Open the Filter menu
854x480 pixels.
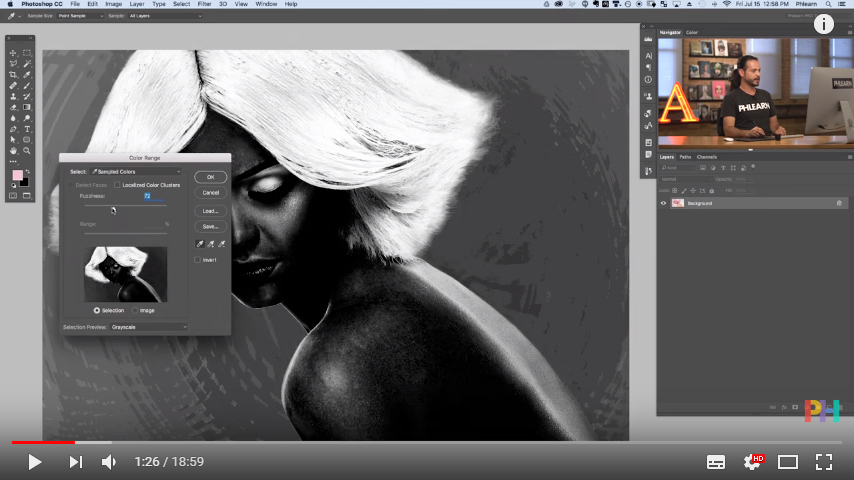click(x=204, y=4)
